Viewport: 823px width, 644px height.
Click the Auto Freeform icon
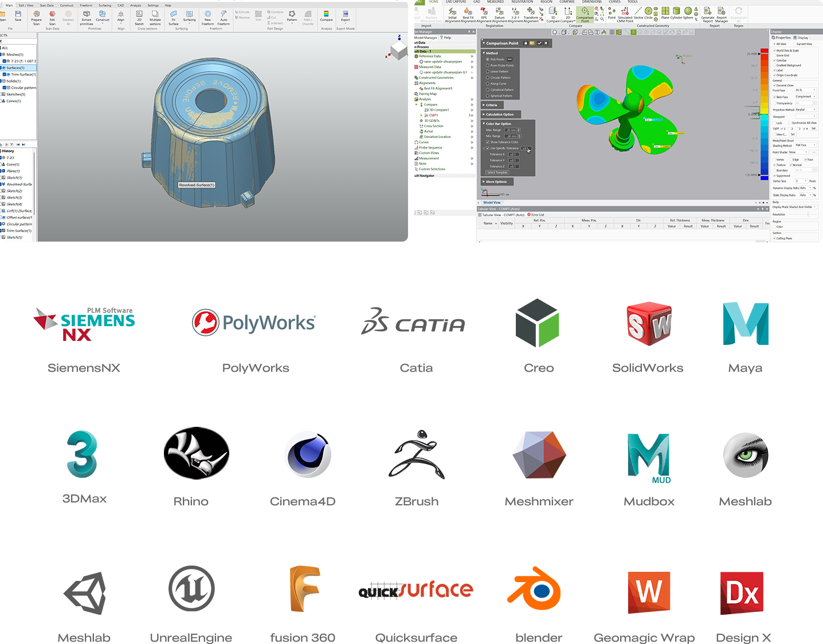(x=224, y=15)
